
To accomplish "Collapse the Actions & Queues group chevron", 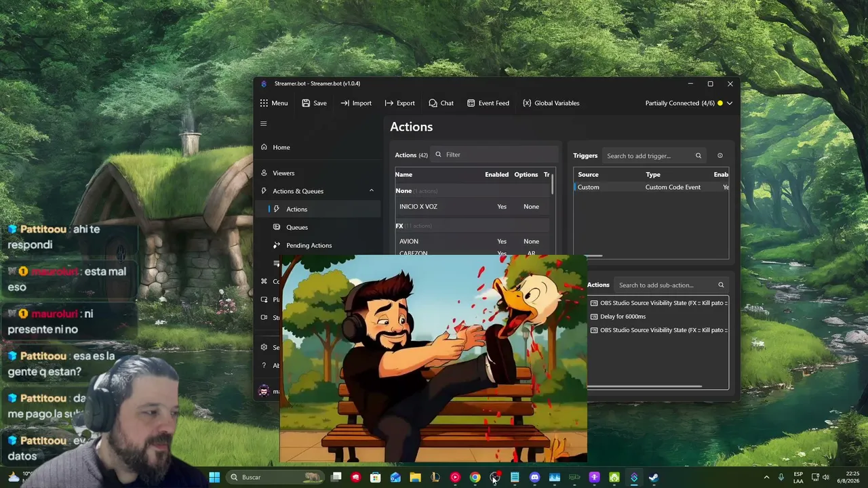I will 371,190.
